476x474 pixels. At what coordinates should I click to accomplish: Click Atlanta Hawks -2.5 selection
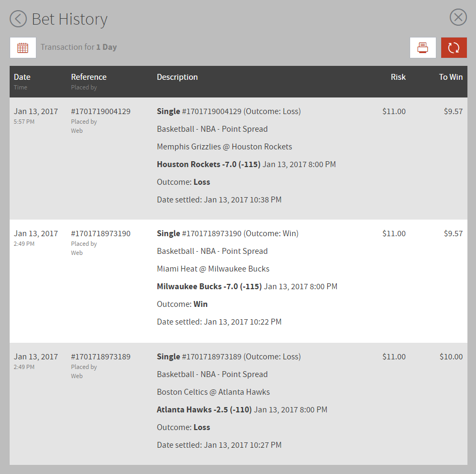204,410
